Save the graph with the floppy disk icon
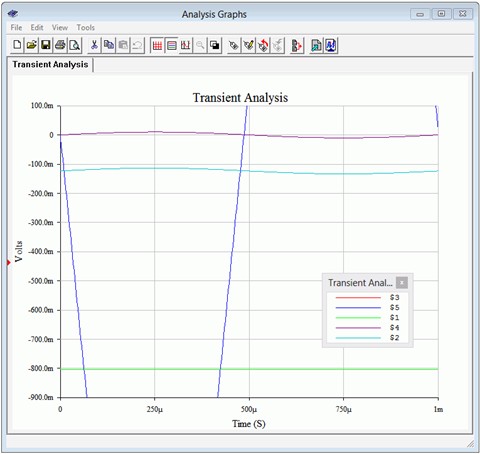480x454 pixels. tap(46, 45)
